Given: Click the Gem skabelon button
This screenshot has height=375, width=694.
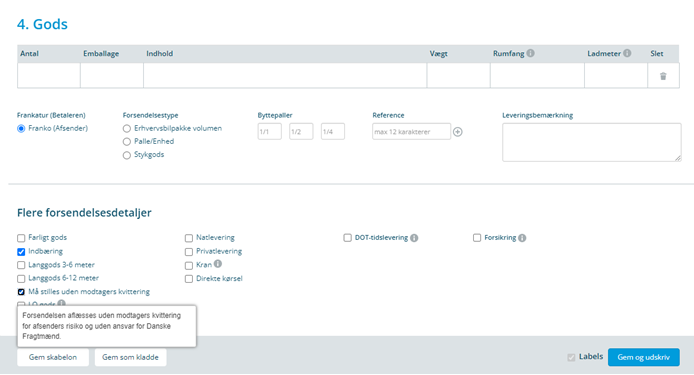Looking at the screenshot, I should (53, 357).
